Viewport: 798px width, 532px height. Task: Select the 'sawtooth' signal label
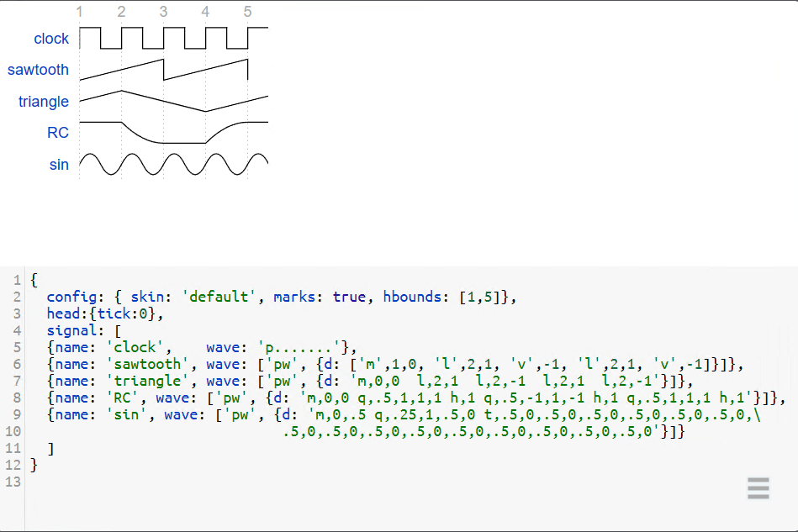[38, 70]
